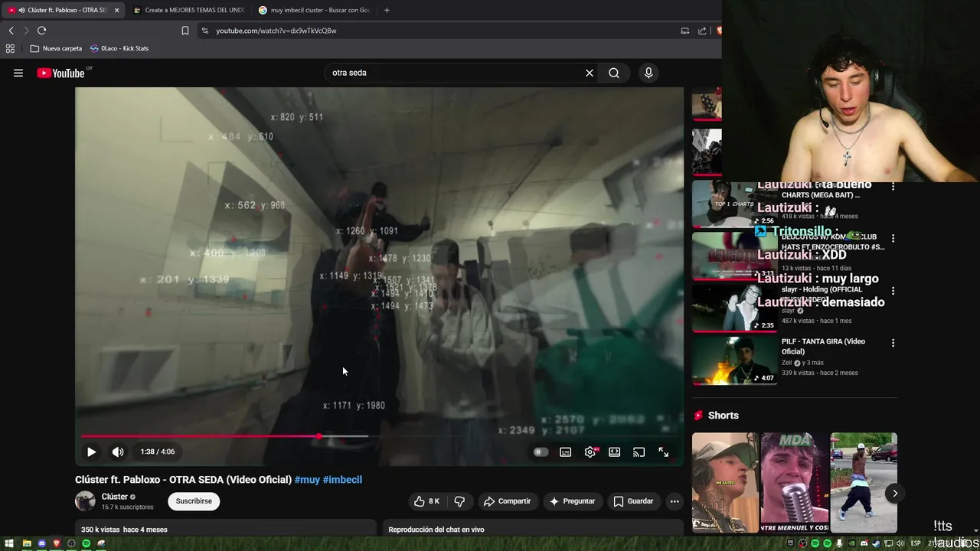Switch to the Create a MEJORES TEMAS tab
Image resolution: width=980 pixels, height=551 pixels.
click(188, 10)
